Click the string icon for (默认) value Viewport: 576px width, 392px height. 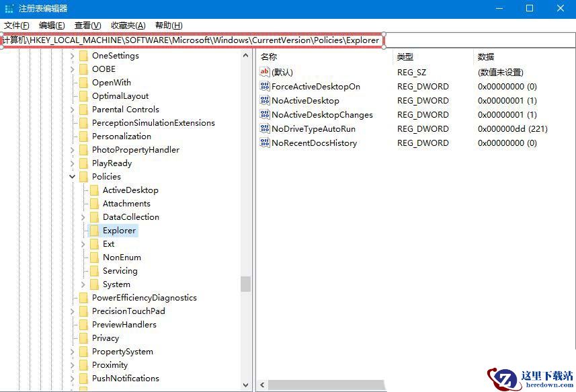click(x=265, y=72)
